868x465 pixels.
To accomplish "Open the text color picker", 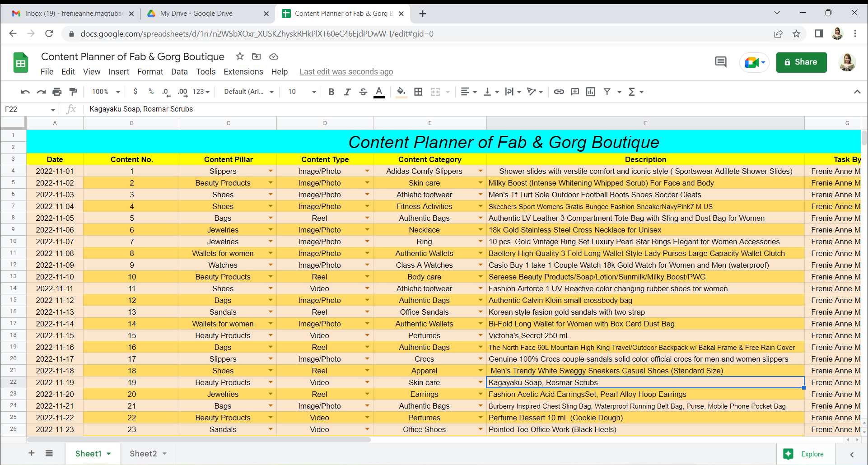I will (379, 92).
